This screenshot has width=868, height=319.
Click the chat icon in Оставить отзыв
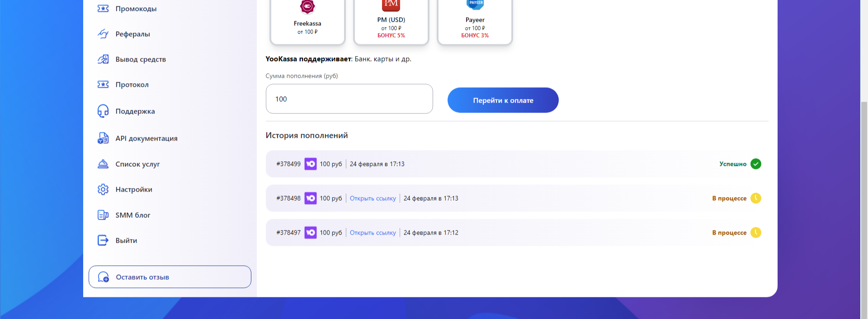coord(104,277)
